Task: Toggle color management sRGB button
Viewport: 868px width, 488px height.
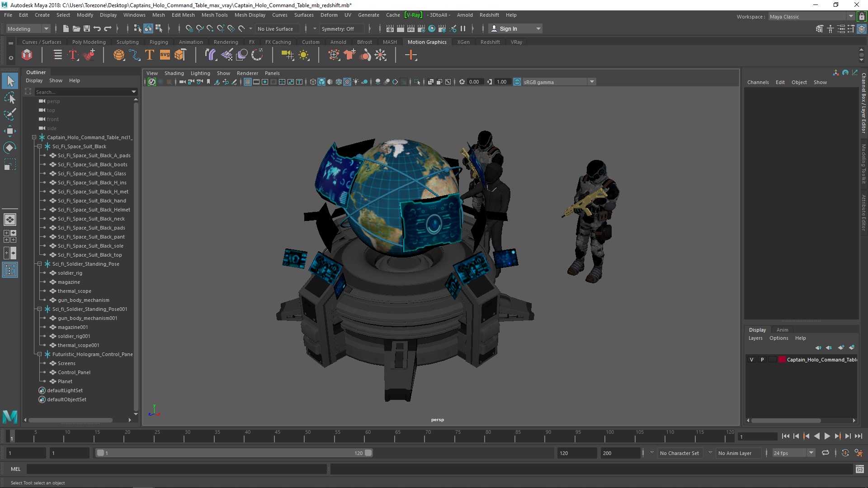Action: point(517,82)
